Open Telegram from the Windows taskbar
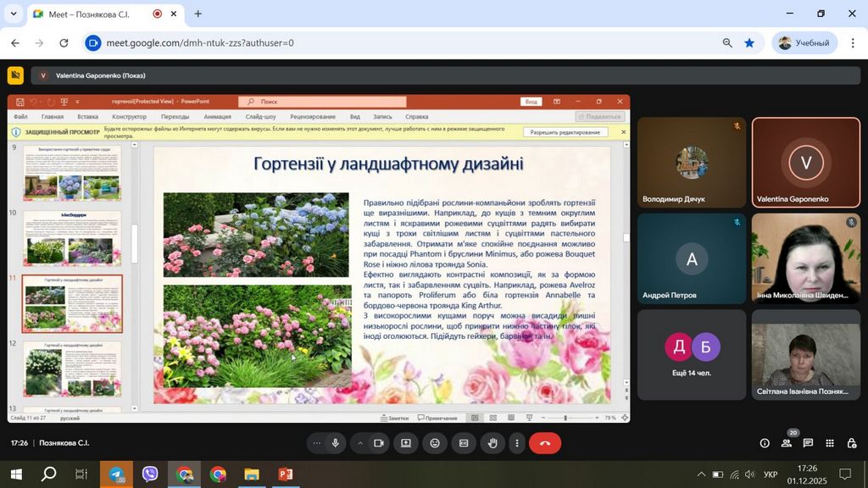The image size is (868, 488). [116, 474]
